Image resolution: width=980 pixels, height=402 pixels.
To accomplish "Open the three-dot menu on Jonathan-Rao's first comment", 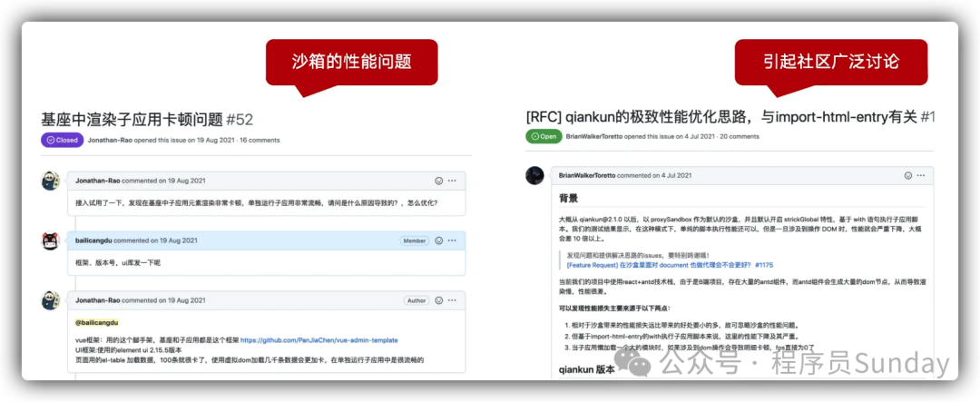I will (x=452, y=181).
